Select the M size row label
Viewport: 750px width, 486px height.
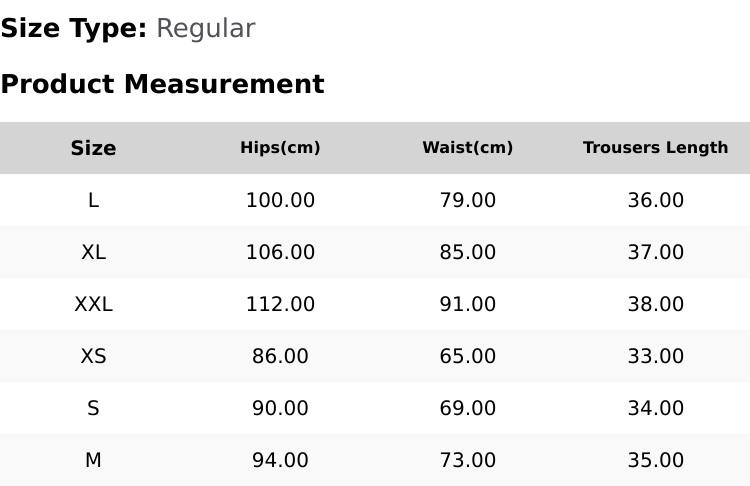point(93,460)
